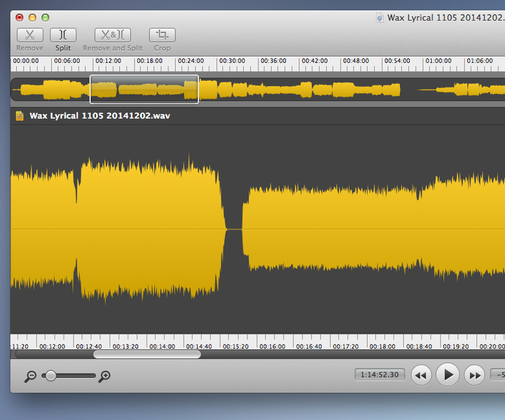Click the 1:14:52.30 time display

(379, 374)
